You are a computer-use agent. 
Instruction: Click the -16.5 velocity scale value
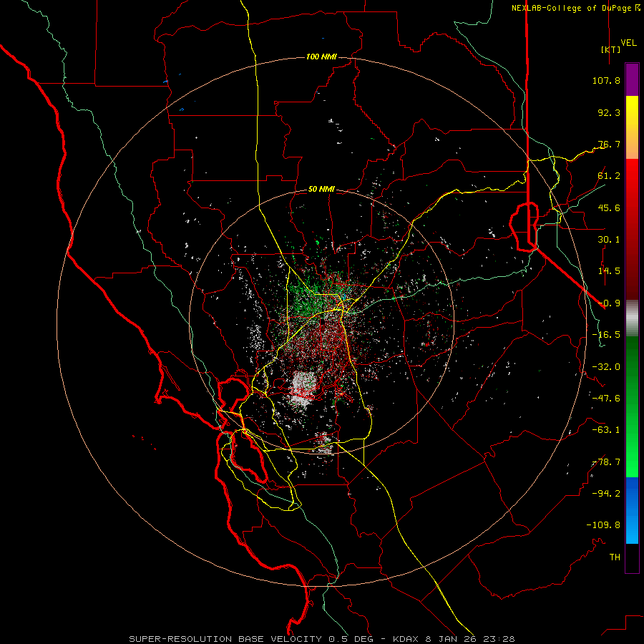[606, 335]
